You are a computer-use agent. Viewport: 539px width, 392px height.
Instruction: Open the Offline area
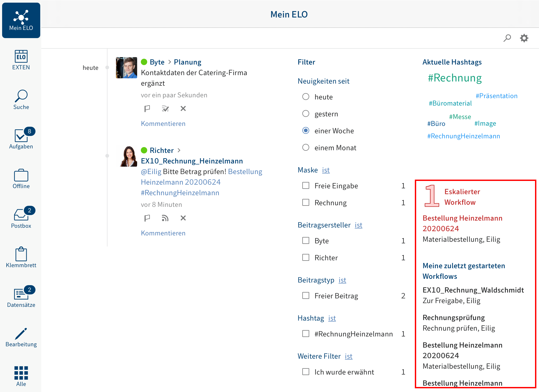coord(21,179)
